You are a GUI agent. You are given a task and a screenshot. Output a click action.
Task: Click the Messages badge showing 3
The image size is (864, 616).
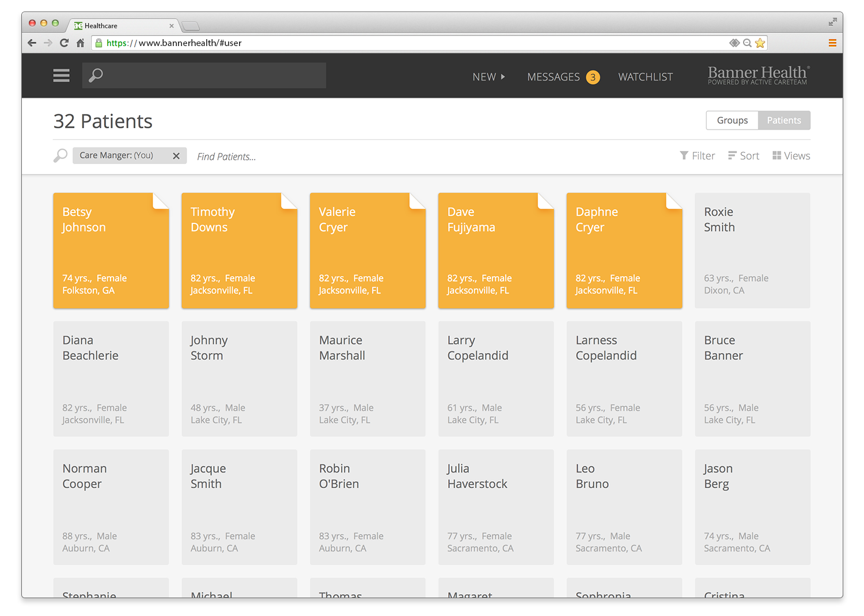593,77
